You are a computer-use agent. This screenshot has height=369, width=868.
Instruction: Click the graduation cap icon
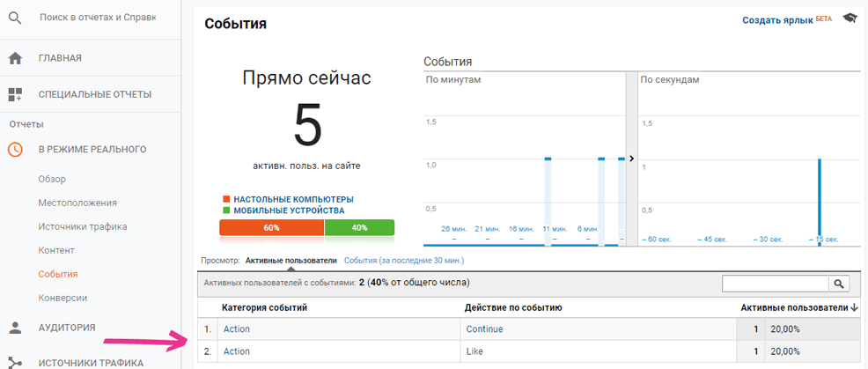850,18
